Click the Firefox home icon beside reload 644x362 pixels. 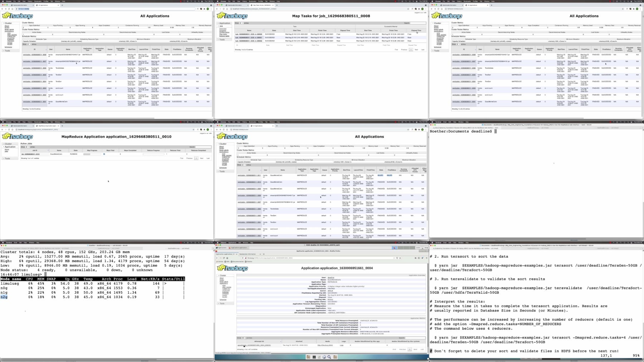(227, 258)
